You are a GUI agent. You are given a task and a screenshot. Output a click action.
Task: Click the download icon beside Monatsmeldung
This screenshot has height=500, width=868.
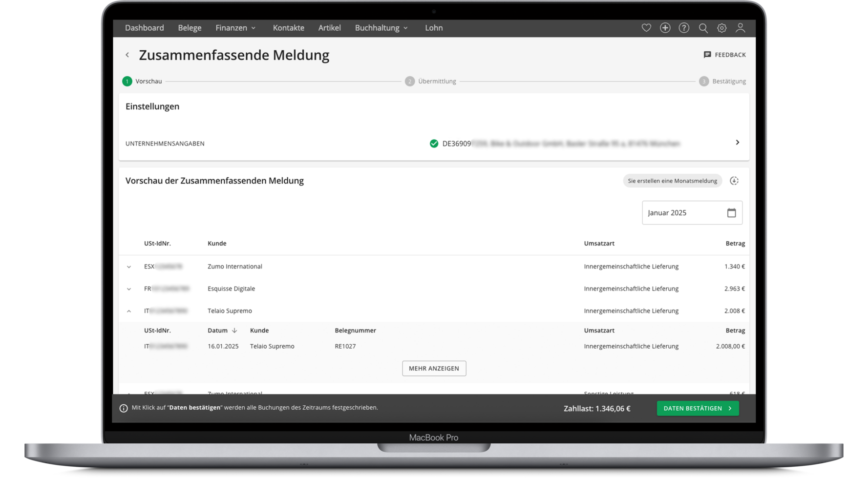(x=734, y=181)
